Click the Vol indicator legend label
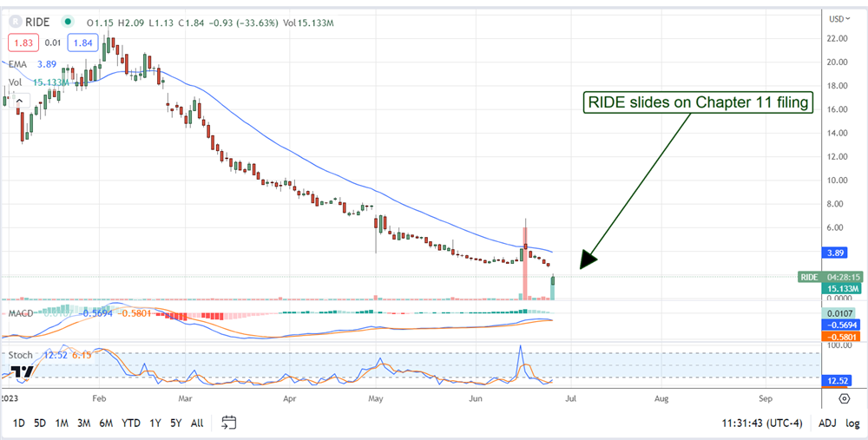 15,82
